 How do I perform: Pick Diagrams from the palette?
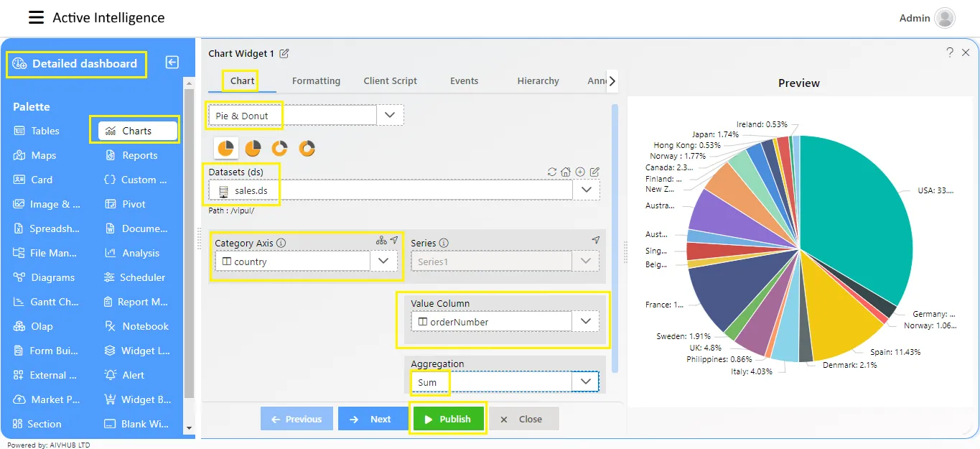coord(44,277)
